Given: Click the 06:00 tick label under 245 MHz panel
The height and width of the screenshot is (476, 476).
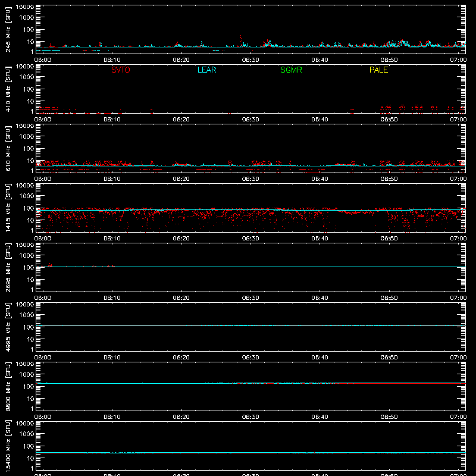Looking at the screenshot, I should (x=42, y=60).
